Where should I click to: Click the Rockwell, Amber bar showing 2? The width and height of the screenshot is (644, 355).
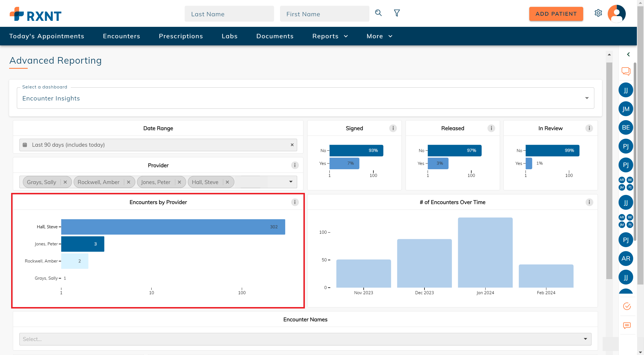pos(75,261)
